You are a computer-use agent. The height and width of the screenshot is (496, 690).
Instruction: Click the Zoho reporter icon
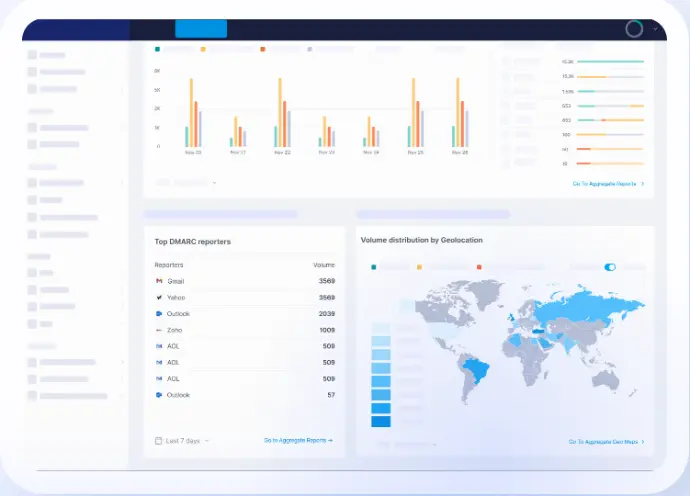pyautogui.click(x=159, y=329)
